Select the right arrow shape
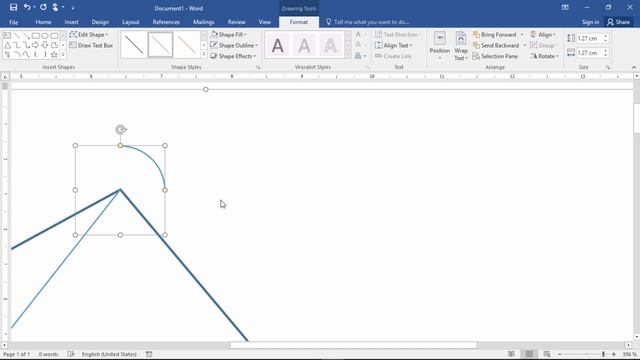This screenshot has width=640, height=360. (36, 45)
